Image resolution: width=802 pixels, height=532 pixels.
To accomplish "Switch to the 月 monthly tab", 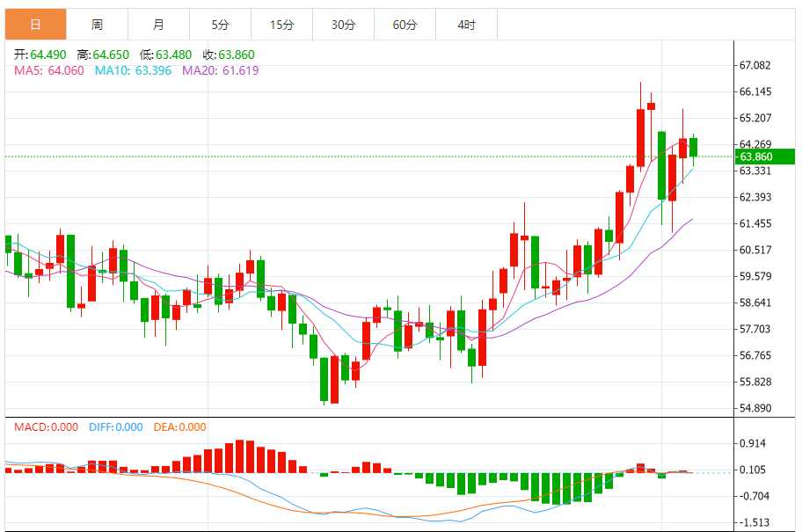I will tap(158, 25).
